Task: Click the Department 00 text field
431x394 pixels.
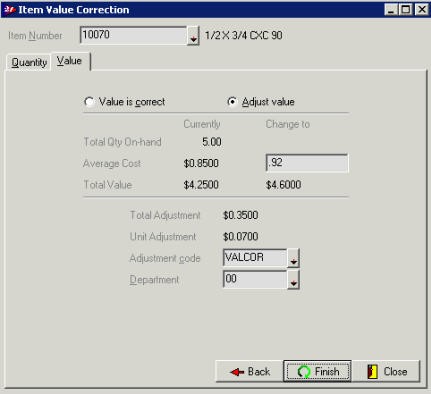Action: pyautogui.click(x=255, y=279)
